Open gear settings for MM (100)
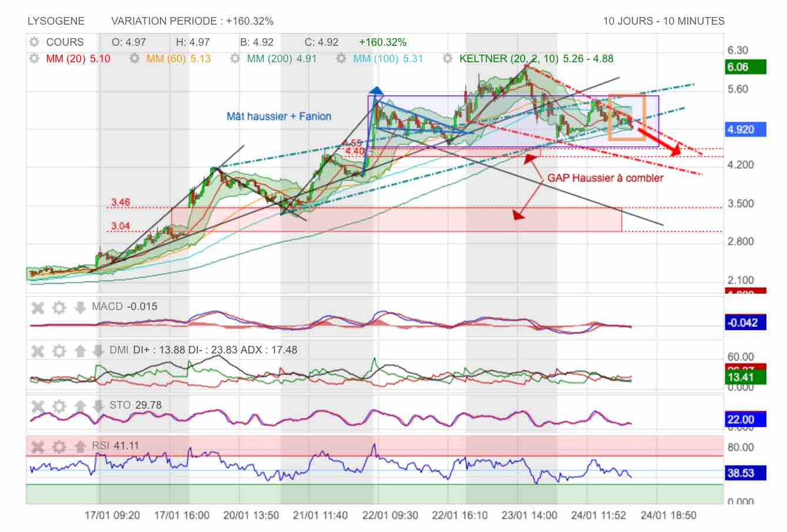This screenshot has height=532, width=787. click(341, 59)
